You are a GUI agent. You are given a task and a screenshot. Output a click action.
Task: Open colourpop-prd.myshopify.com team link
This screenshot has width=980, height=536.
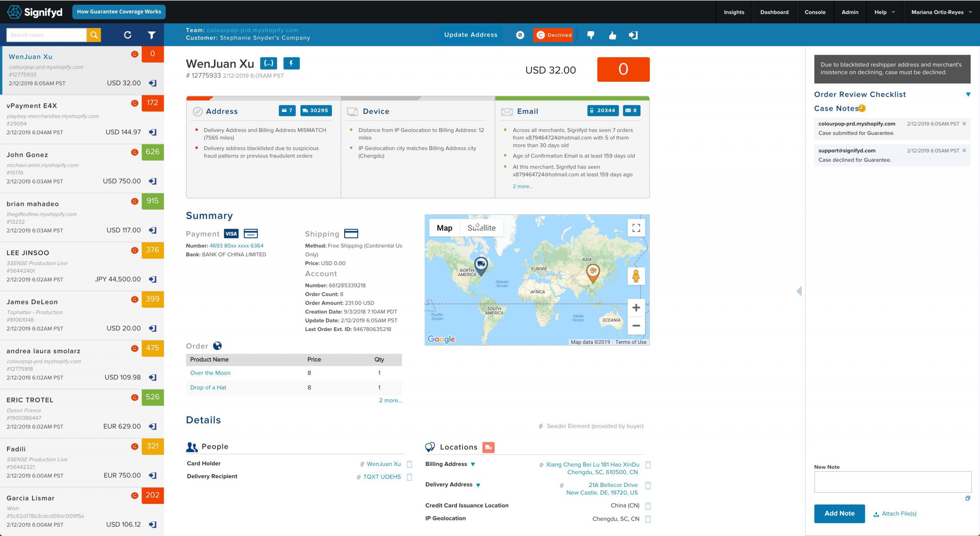pos(252,30)
